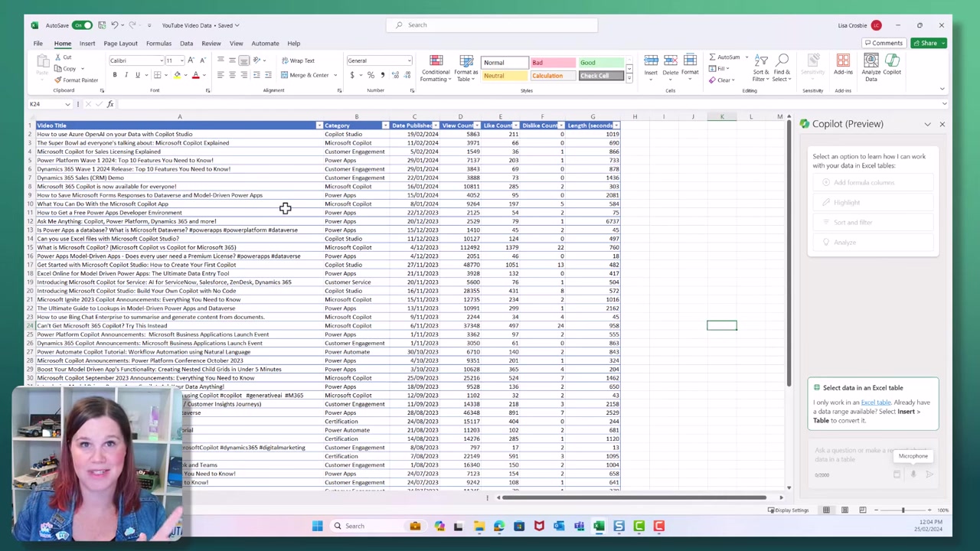Adjust the zoom slider in status bar
Viewport: 980px width, 551px height.
tap(903, 510)
